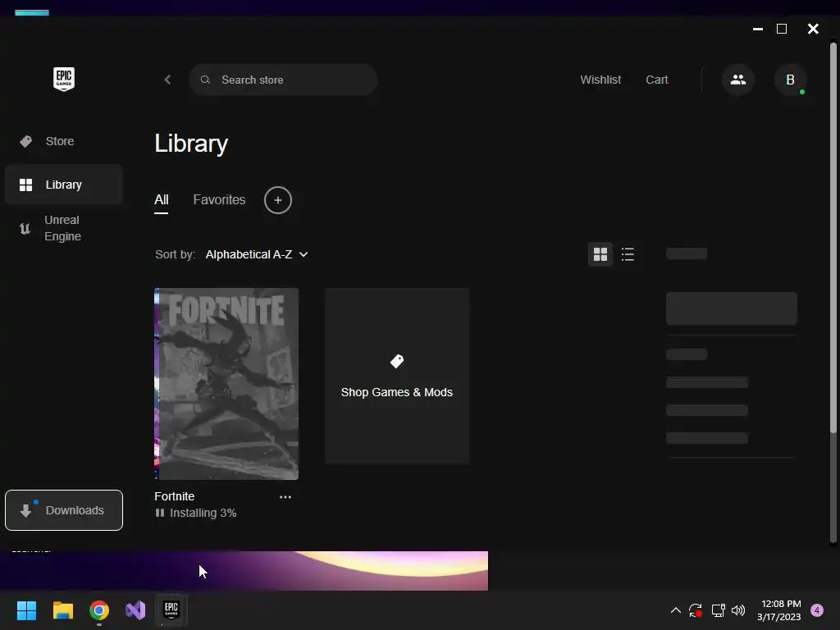Open the network tray icon
This screenshot has height=630, width=840.
718,610
